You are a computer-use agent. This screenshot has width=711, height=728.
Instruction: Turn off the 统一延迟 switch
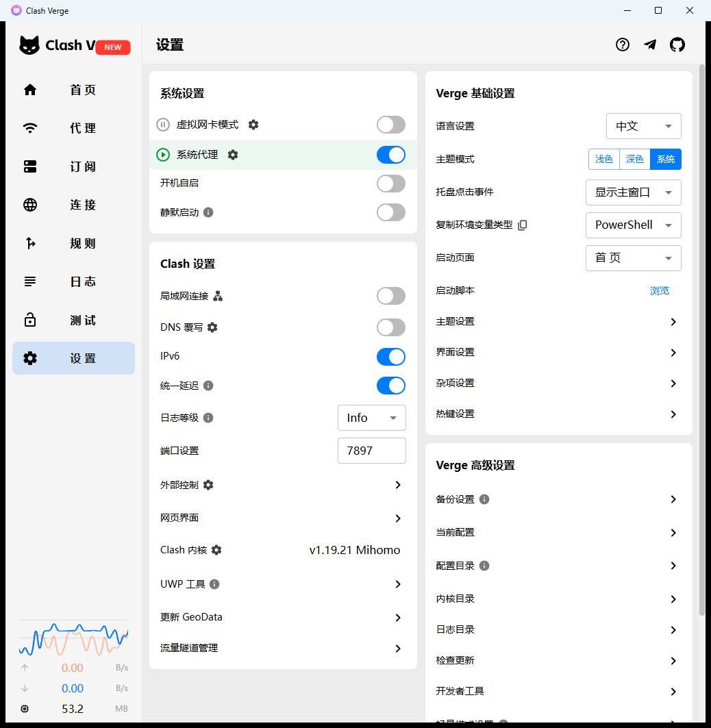pos(391,386)
